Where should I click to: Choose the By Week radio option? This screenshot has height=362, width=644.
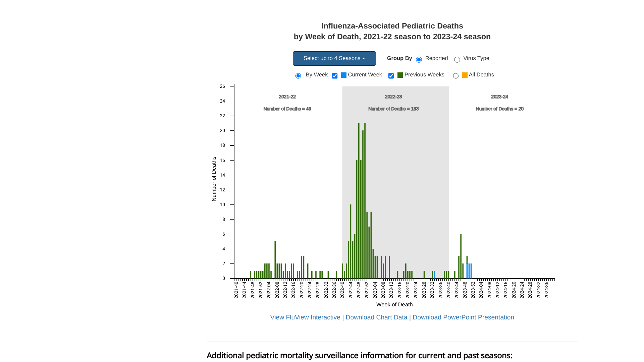tap(298, 76)
